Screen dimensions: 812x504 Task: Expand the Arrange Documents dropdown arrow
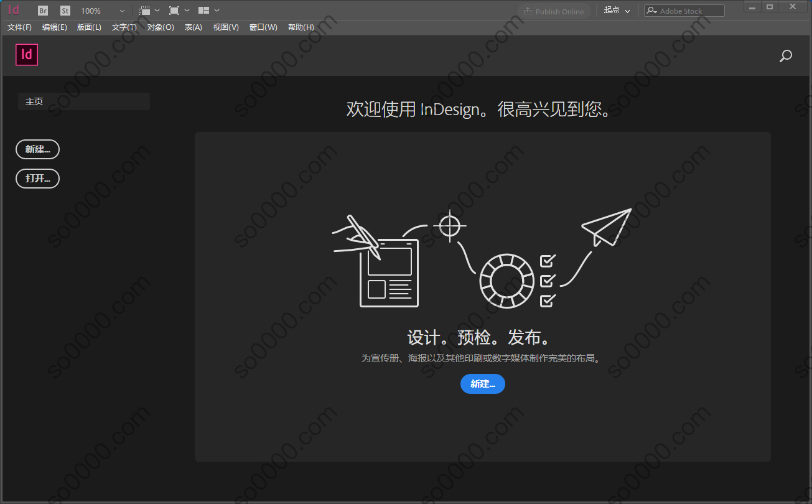pos(217,11)
